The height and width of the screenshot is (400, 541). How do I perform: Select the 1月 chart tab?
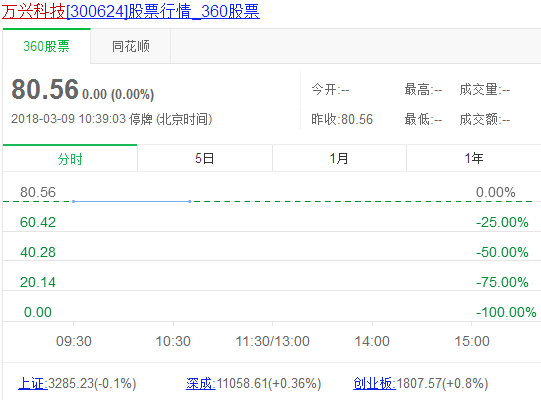coord(339,158)
